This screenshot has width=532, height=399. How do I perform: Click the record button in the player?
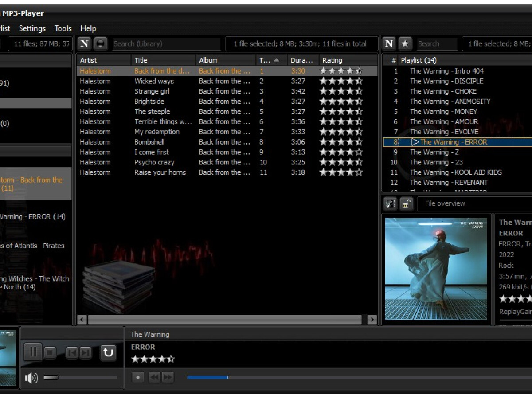[x=138, y=377]
